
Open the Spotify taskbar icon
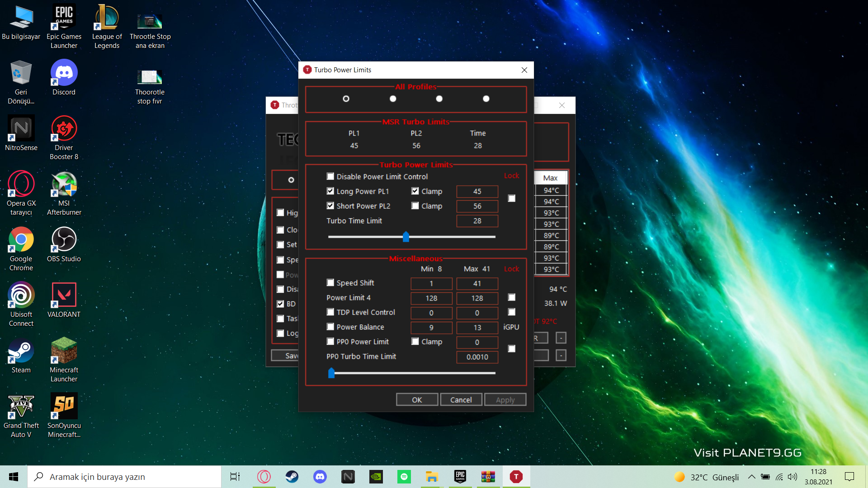(x=404, y=476)
